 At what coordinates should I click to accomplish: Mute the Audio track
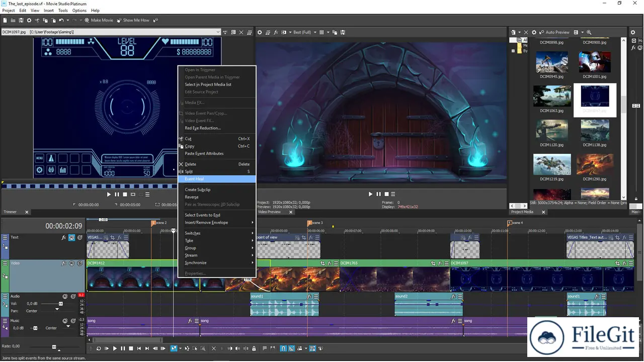[65, 297]
